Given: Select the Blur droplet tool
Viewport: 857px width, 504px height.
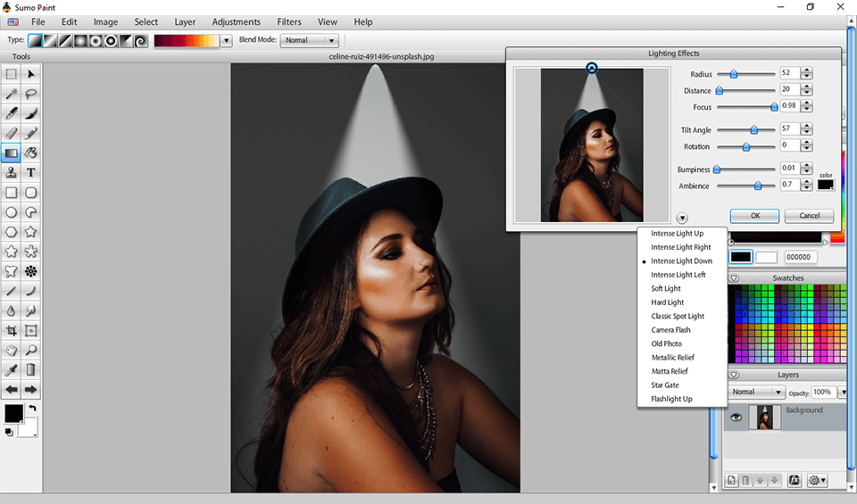Looking at the screenshot, I should point(11,310).
